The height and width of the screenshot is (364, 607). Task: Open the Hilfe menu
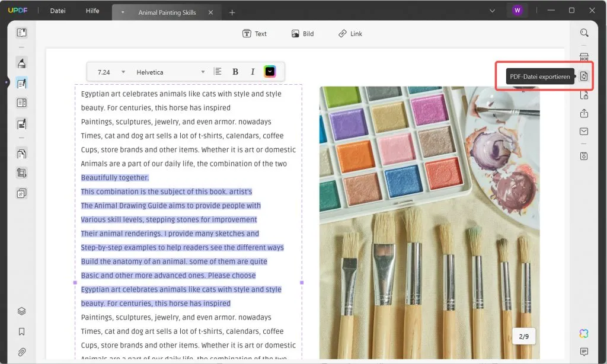click(92, 11)
